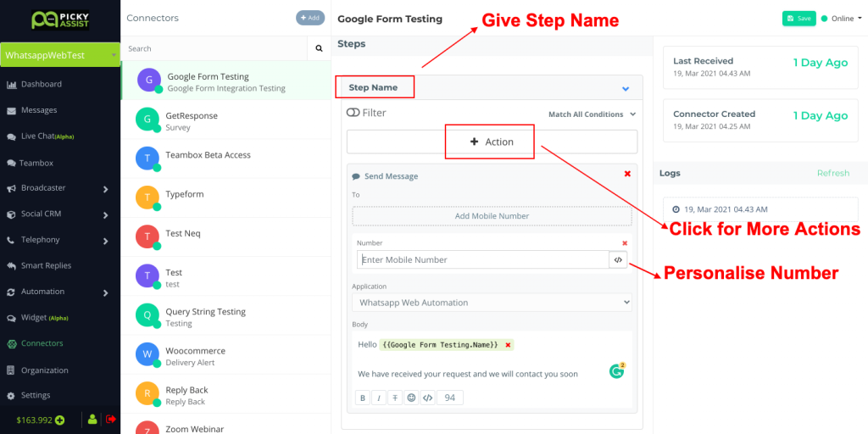Open the Dashboard chart icon
The height and width of the screenshot is (434, 868).
pos(11,85)
